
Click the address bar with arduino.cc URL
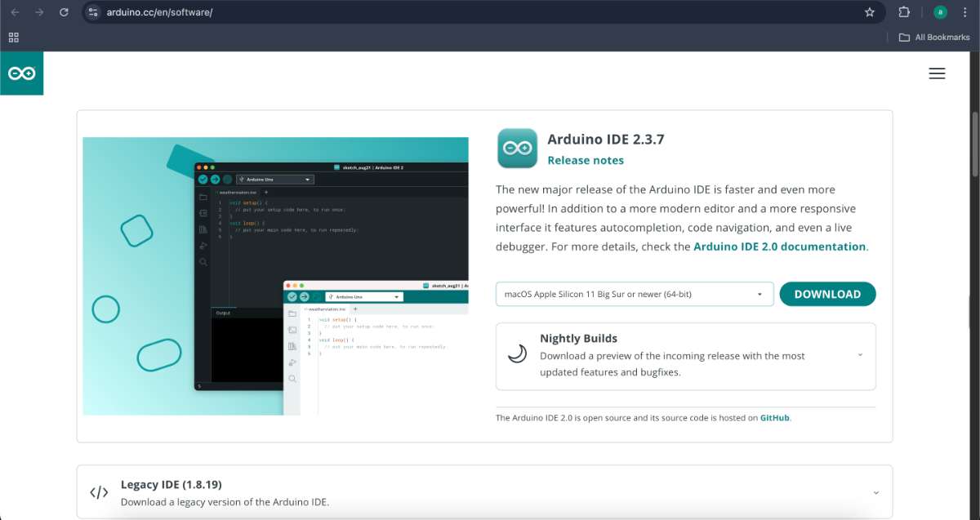(482, 12)
